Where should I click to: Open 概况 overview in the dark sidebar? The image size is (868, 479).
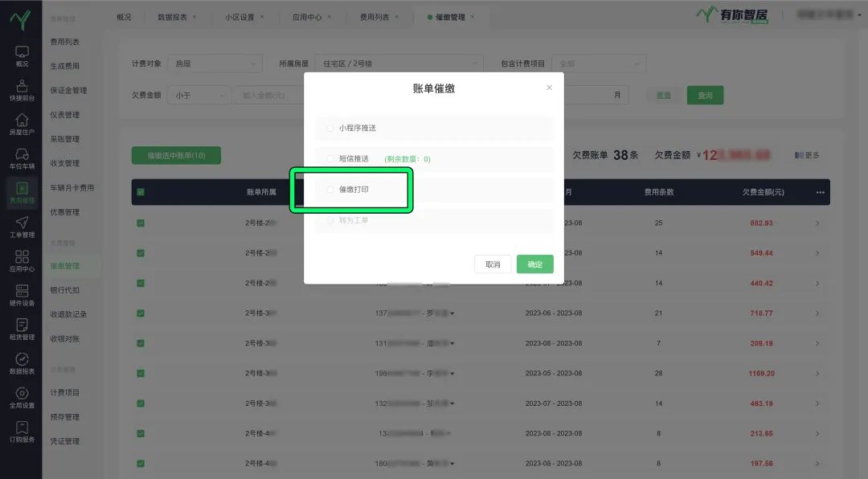22,55
